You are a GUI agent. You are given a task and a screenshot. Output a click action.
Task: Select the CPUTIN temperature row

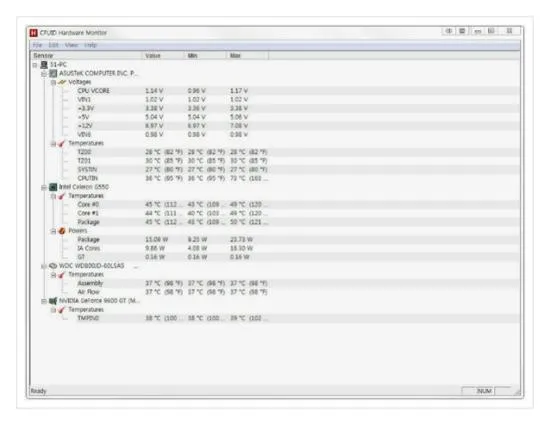coord(275,178)
